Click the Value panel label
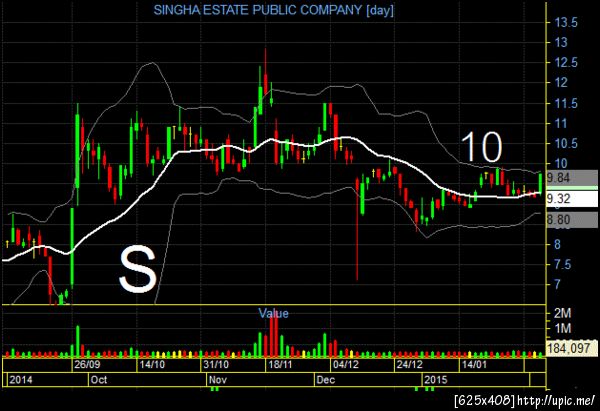 [273, 313]
